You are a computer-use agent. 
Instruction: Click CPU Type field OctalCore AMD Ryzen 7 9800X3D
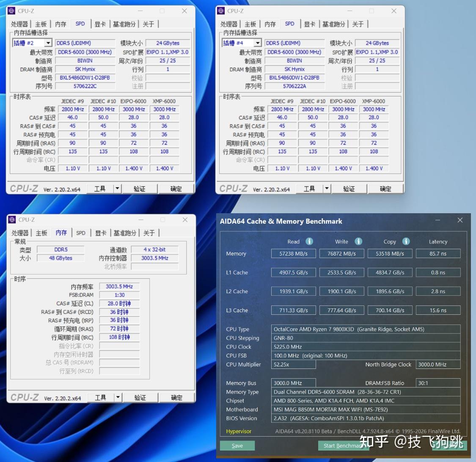[366, 329]
